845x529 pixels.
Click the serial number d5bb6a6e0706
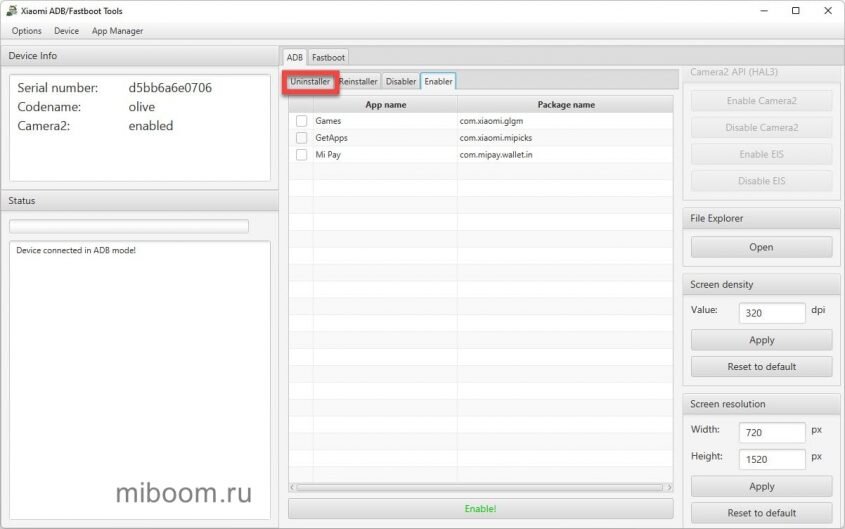[170, 88]
